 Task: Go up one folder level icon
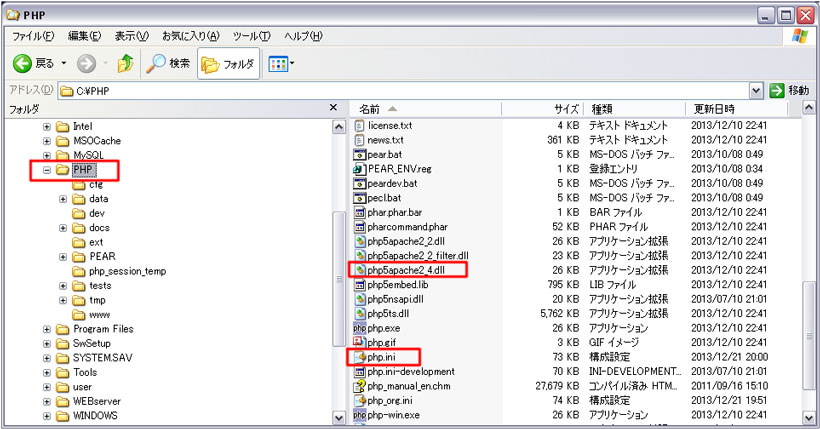[x=126, y=63]
